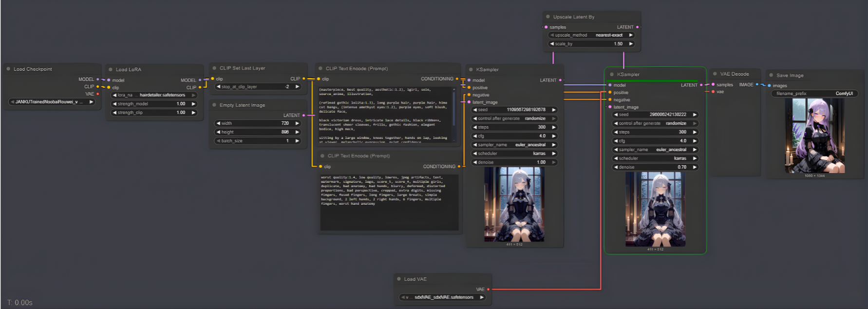This screenshot has width=868, height=309.
Task: Click the stop_at_clip_layer value field
Action: pyautogui.click(x=258, y=87)
